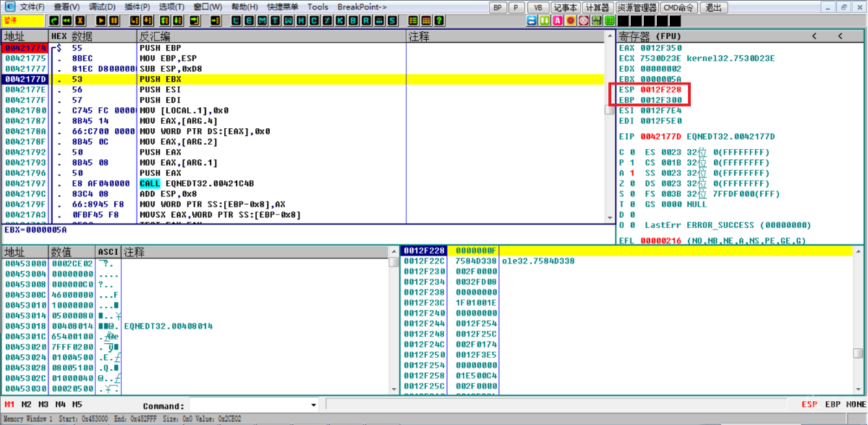Click the green question mark help icon
868x425 pixels.
click(x=439, y=20)
